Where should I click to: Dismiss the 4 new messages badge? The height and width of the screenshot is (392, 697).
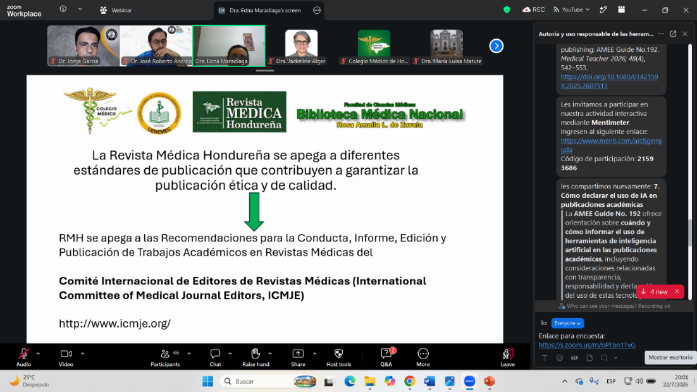click(677, 292)
